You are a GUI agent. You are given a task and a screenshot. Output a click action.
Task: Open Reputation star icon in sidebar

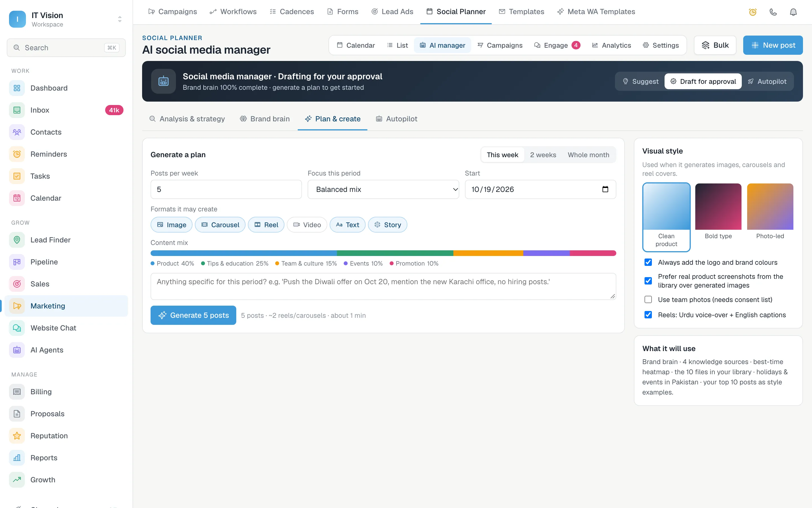click(x=17, y=436)
